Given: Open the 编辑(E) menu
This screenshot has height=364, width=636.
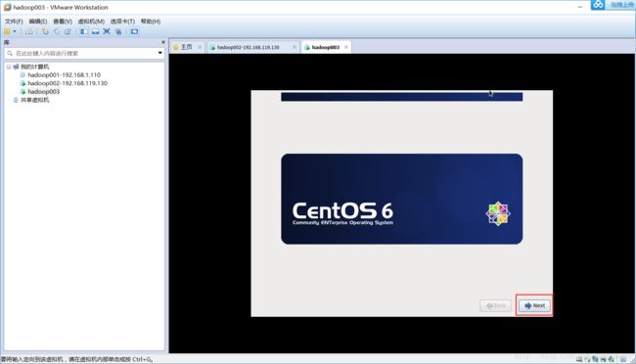Looking at the screenshot, I should click(x=38, y=22).
